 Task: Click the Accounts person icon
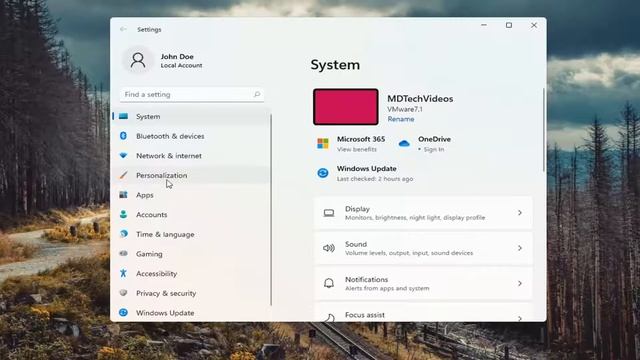click(x=123, y=214)
